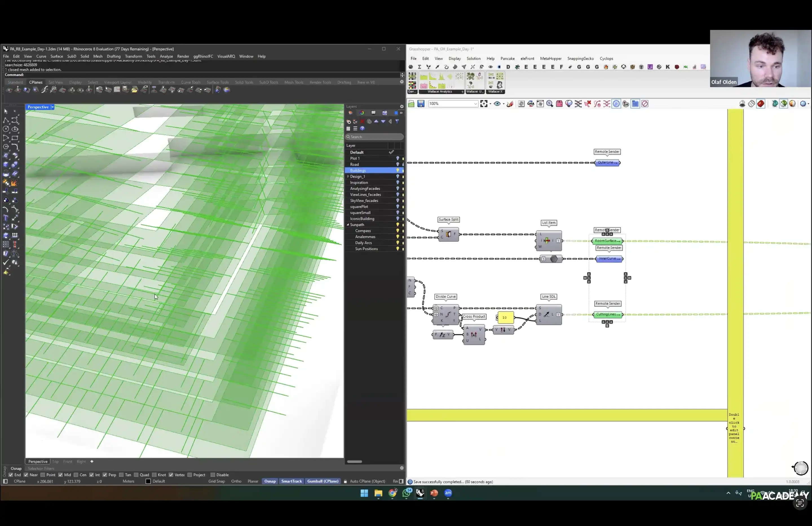The height and width of the screenshot is (526, 812).
Task: Open dropdown arrow beside preview sphere icon
Action: 808,104
